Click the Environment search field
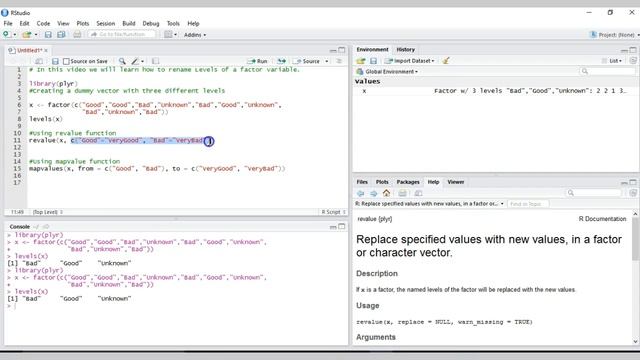 pos(607,71)
